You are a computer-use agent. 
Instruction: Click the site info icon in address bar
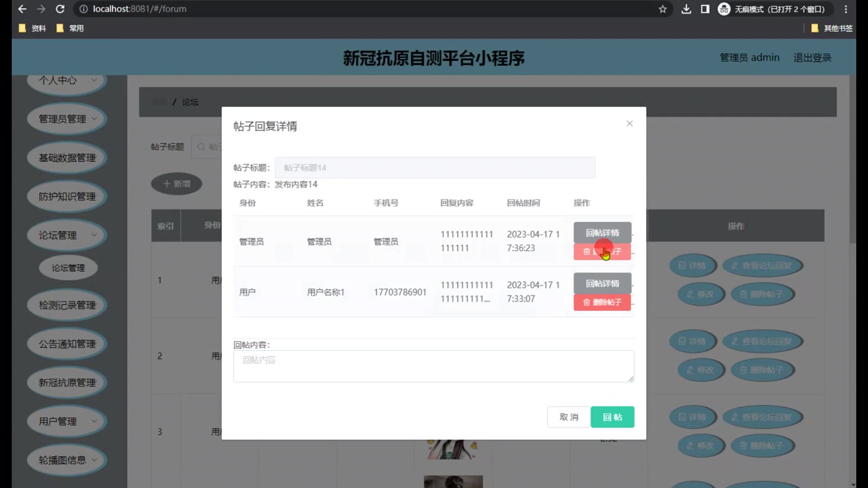point(84,9)
